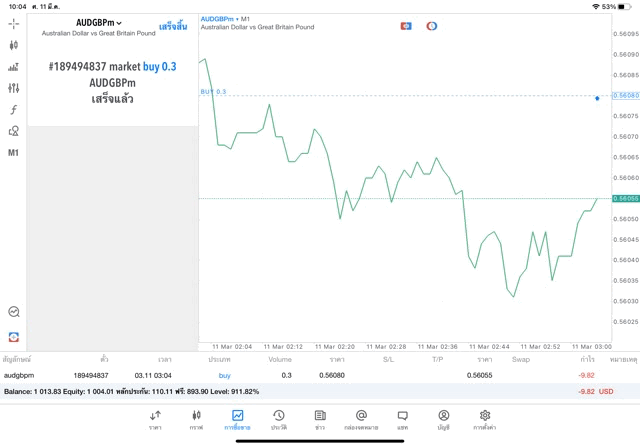
Task: Open the bar chart volumes icon in sidebar
Action: (x=13, y=67)
